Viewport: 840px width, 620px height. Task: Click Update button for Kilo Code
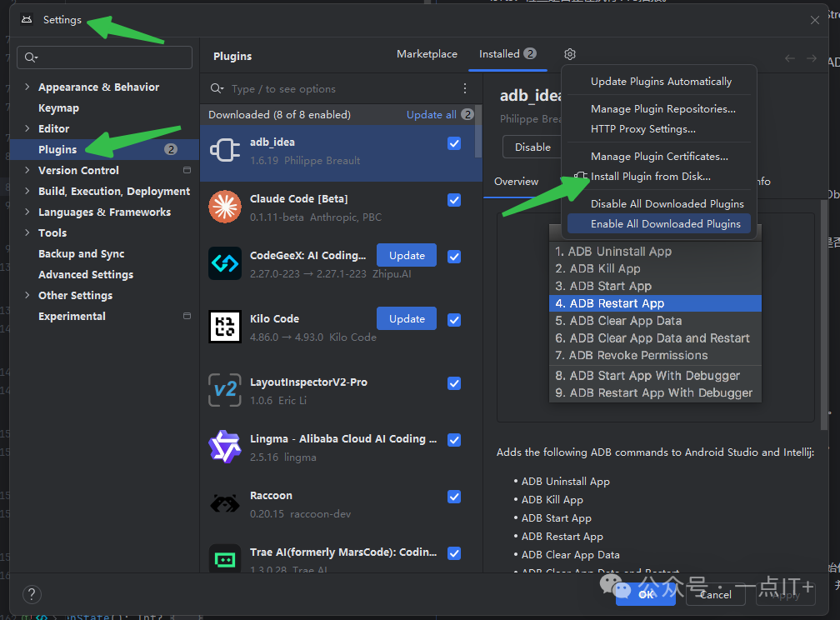pos(407,319)
